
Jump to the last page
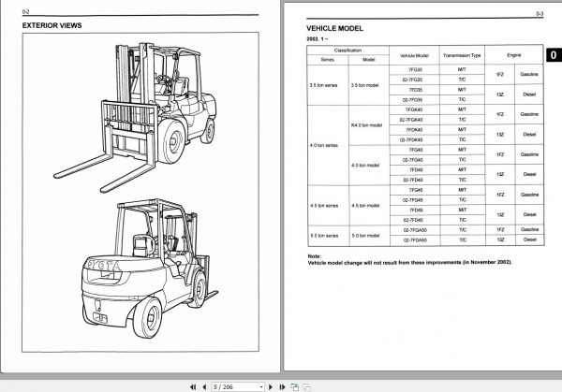tap(282, 387)
